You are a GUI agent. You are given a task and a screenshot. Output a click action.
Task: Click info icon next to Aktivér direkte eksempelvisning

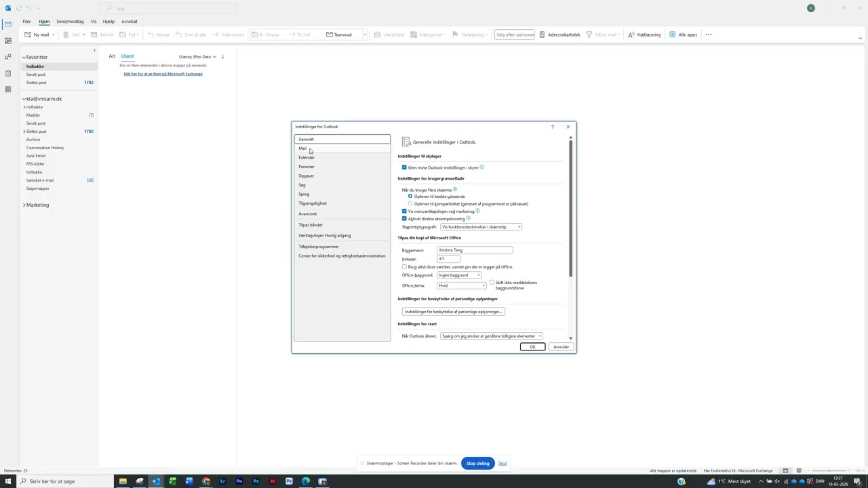click(x=469, y=218)
